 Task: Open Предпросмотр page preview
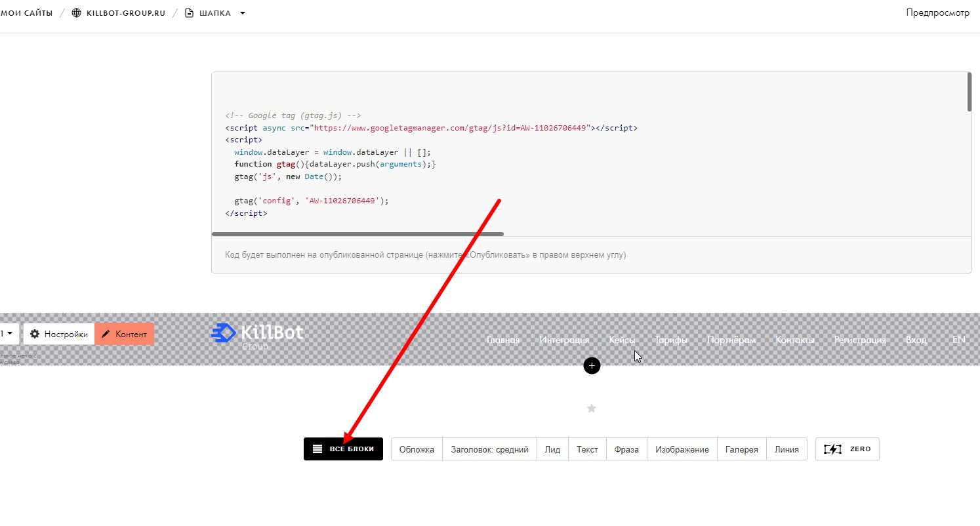click(x=937, y=12)
